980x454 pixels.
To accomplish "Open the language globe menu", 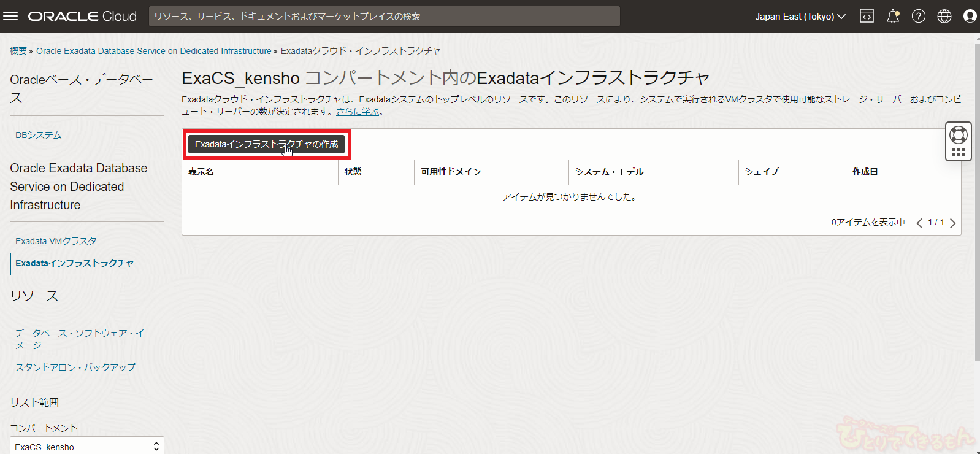I will (x=944, y=17).
